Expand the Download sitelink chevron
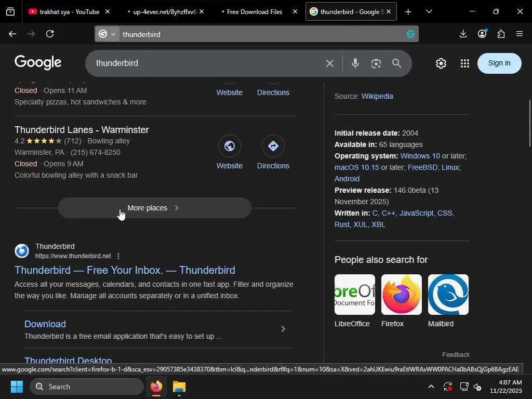This screenshot has width=532, height=399. tap(283, 329)
